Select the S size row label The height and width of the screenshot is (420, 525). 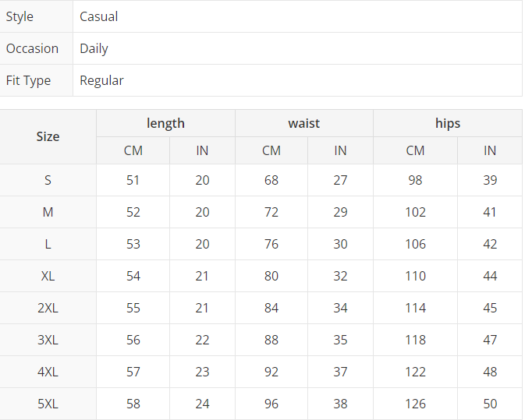coord(48,180)
